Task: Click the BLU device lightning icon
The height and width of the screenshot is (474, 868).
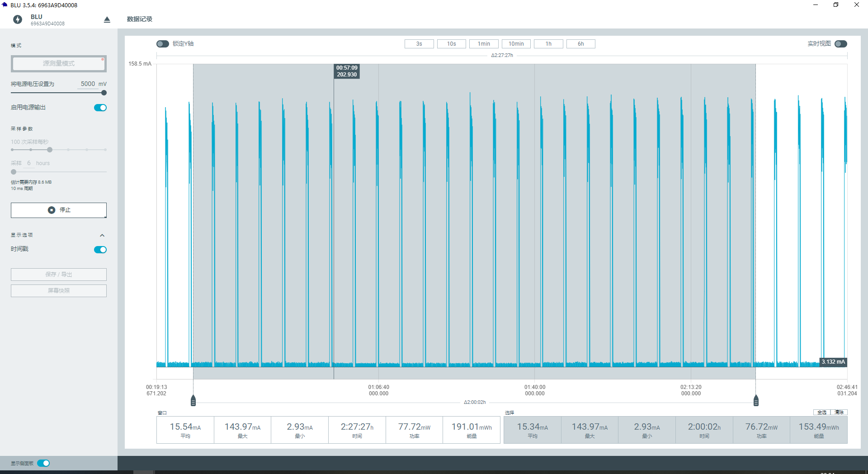Action: pos(18,19)
